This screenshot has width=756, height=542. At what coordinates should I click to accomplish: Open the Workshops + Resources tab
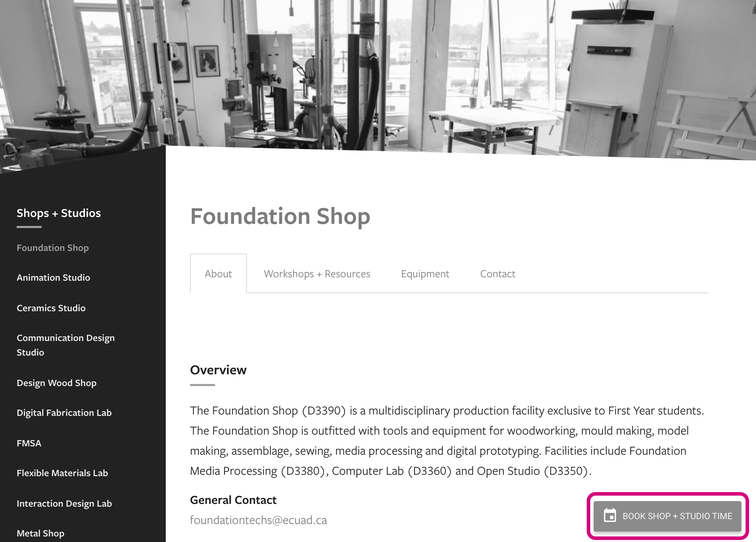[317, 274]
